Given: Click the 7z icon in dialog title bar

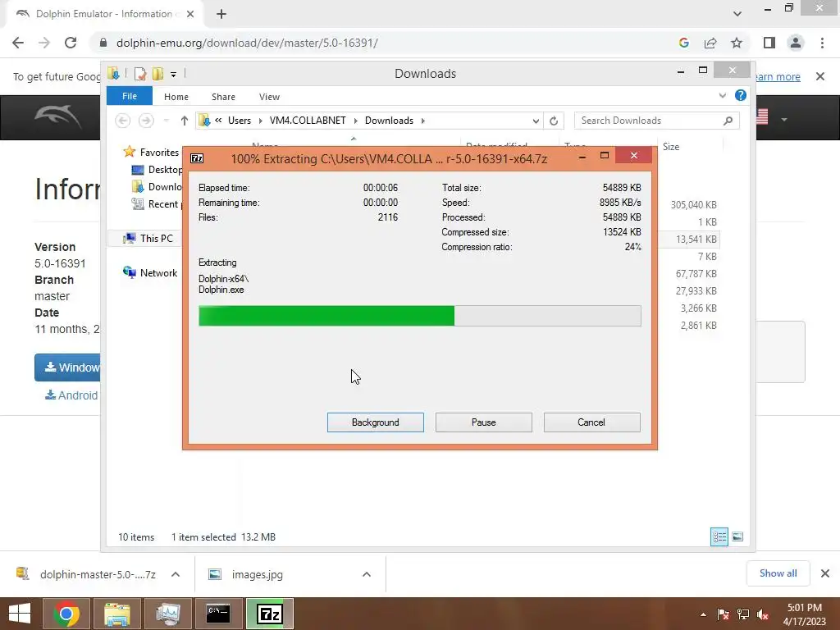Looking at the screenshot, I should pyautogui.click(x=197, y=158).
